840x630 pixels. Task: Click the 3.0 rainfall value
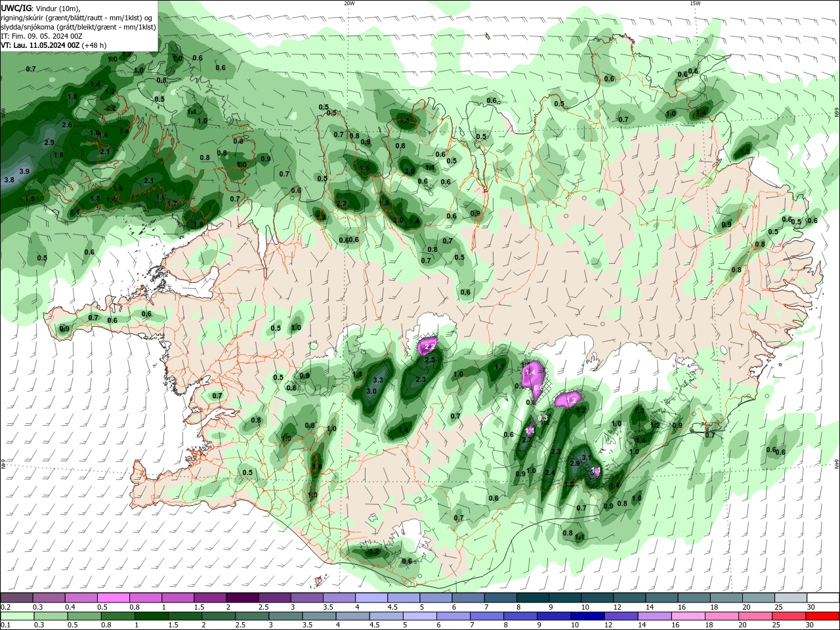(x=371, y=391)
